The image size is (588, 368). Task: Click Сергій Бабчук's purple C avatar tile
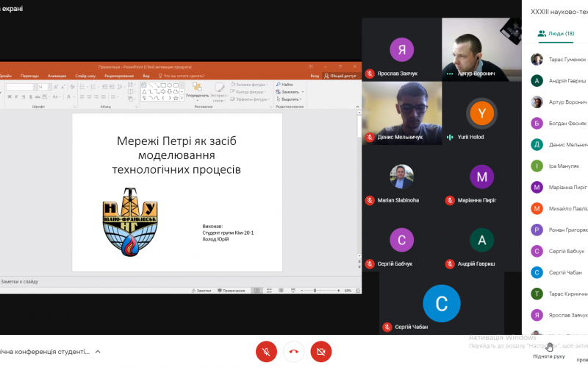click(401, 240)
